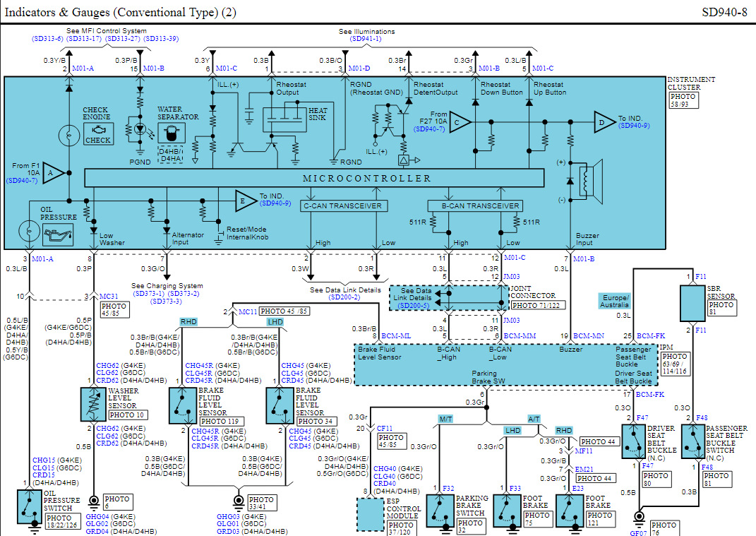Click the SBR SENSOR component box
The height and width of the screenshot is (536, 756).
(692, 304)
